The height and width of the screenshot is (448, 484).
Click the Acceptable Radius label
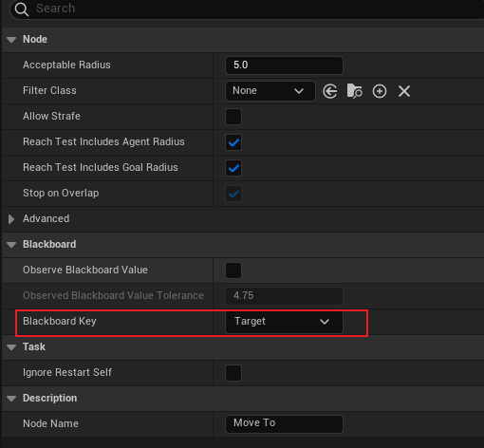66,65
